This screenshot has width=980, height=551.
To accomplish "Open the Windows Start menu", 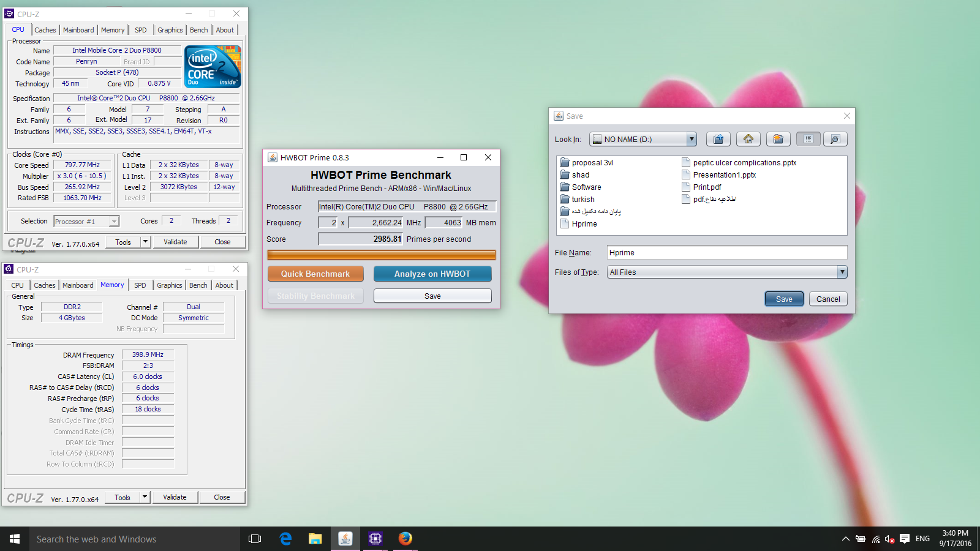I will pyautogui.click(x=15, y=539).
